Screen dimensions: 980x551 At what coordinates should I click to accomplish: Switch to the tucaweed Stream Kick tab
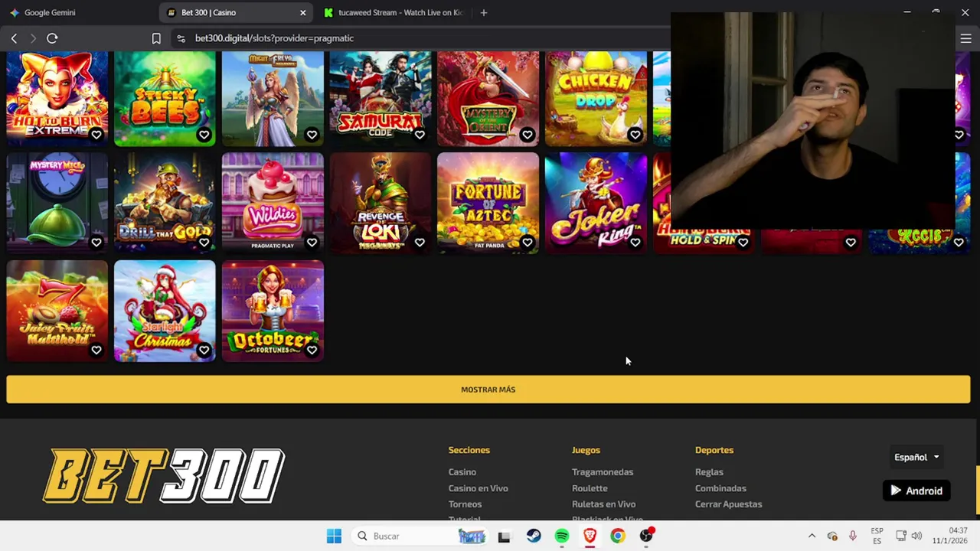click(x=393, y=13)
